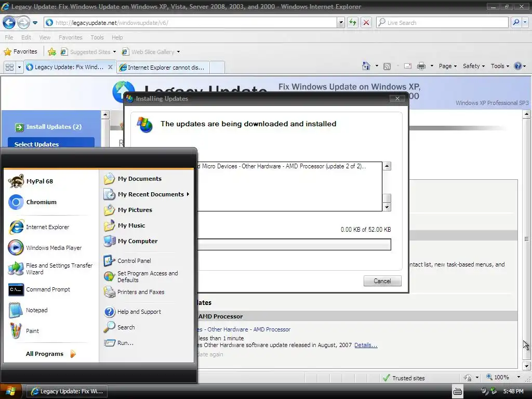Open the Tools menu in menu bar
Image resolution: width=532 pixels, height=399 pixels.
coord(97,37)
